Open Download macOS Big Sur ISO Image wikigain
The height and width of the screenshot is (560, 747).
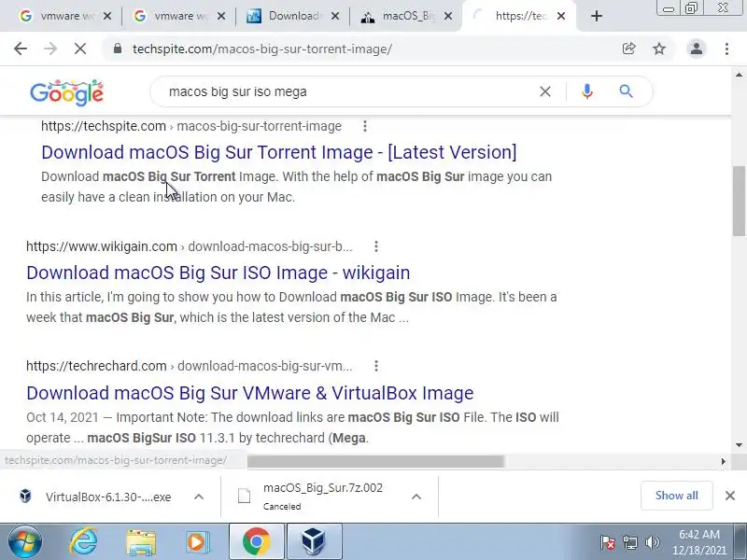[x=218, y=273]
